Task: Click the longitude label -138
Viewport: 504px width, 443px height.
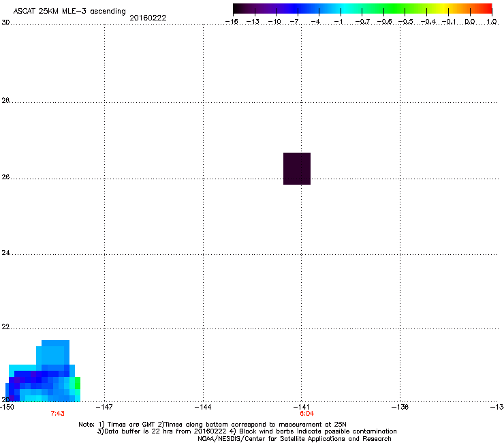Action: pyautogui.click(x=400, y=407)
